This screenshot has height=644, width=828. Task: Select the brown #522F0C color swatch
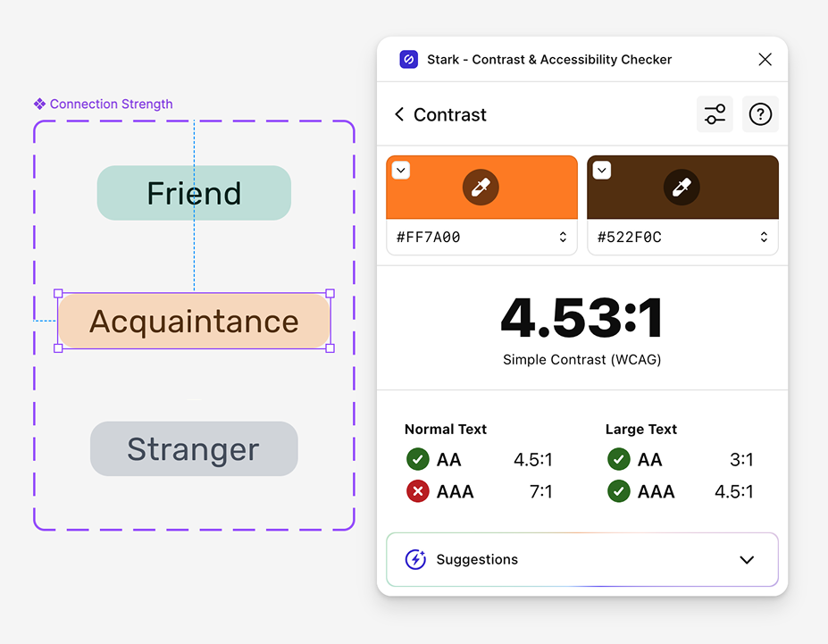point(682,188)
